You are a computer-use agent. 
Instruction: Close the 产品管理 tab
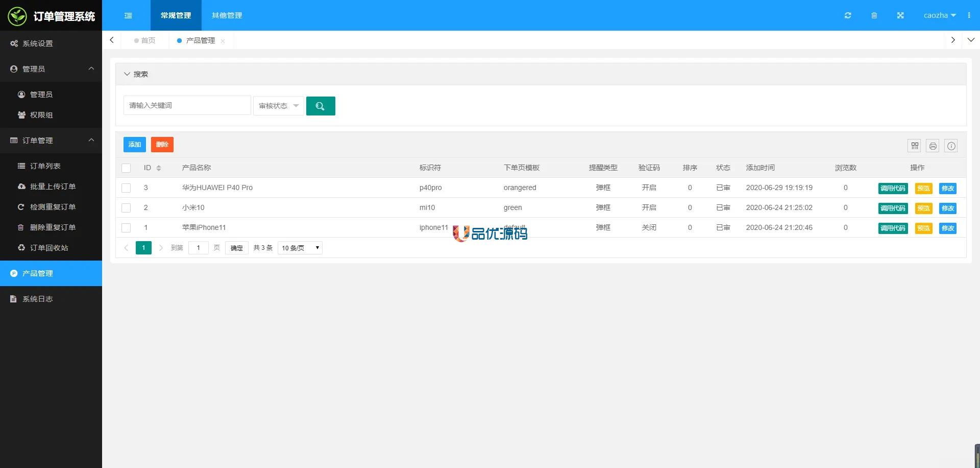click(223, 41)
